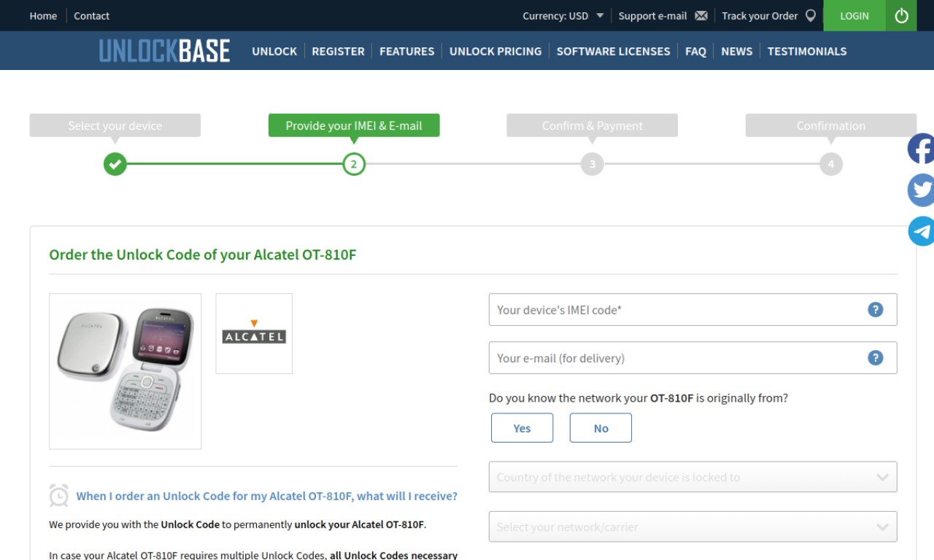
Task: Click the Alcatel brand logo
Action: point(254,333)
